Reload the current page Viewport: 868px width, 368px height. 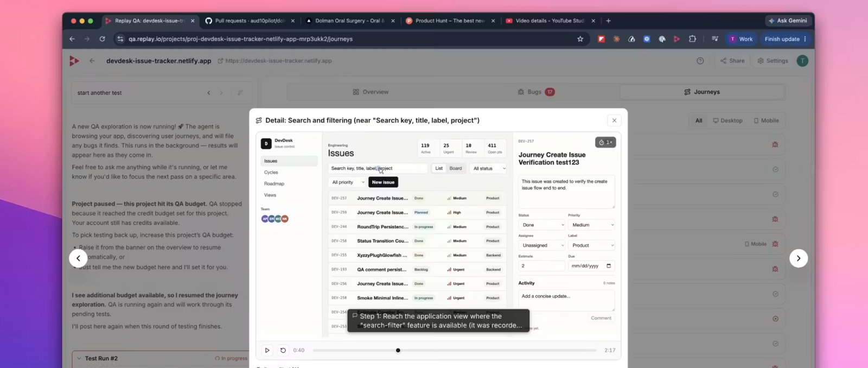[102, 39]
